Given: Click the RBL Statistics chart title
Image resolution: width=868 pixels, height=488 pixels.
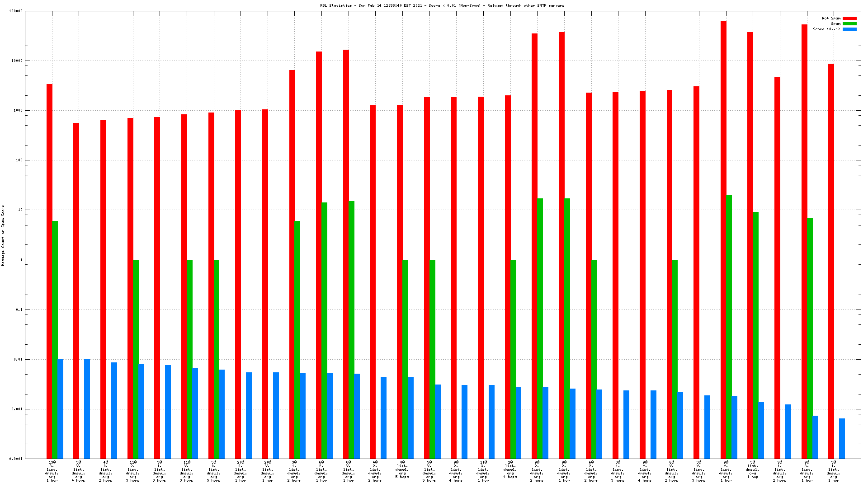Looking at the screenshot, I should tap(442, 6).
